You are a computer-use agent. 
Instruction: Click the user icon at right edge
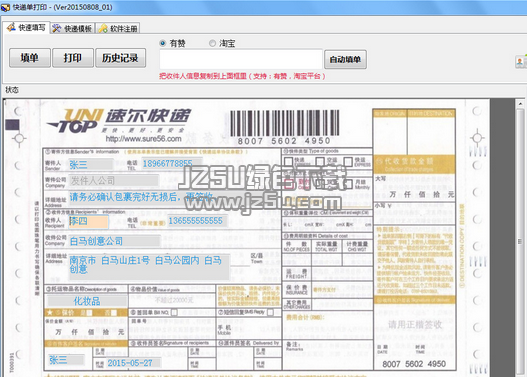[520, 61]
